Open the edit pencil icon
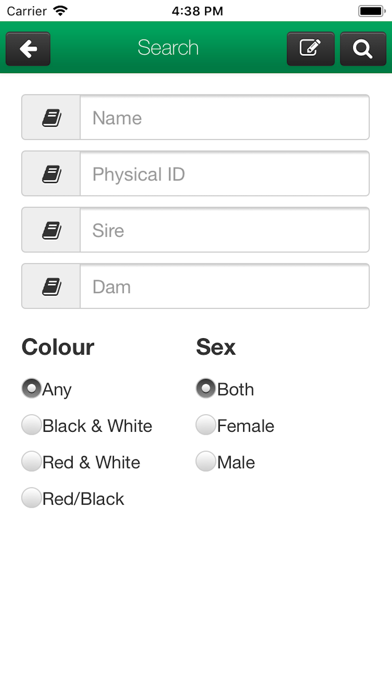This screenshot has height=696, width=392. pyautogui.click(x=310, y=49)
